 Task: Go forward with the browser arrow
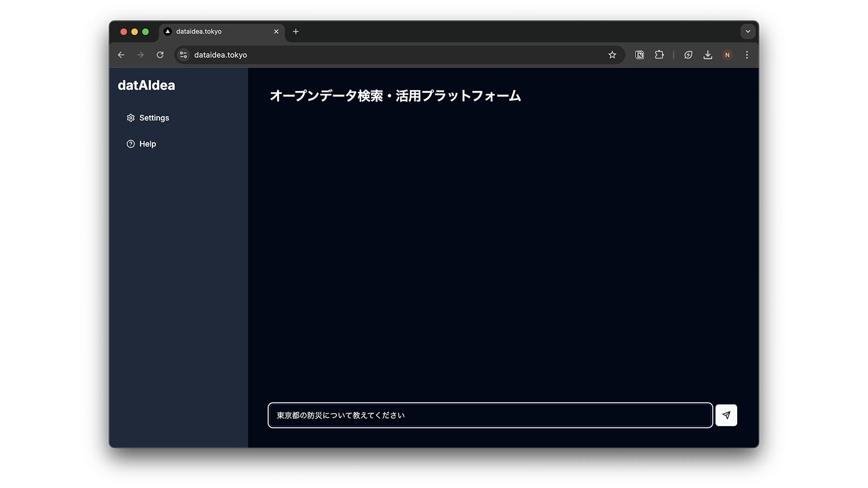(x=141, y=55)
